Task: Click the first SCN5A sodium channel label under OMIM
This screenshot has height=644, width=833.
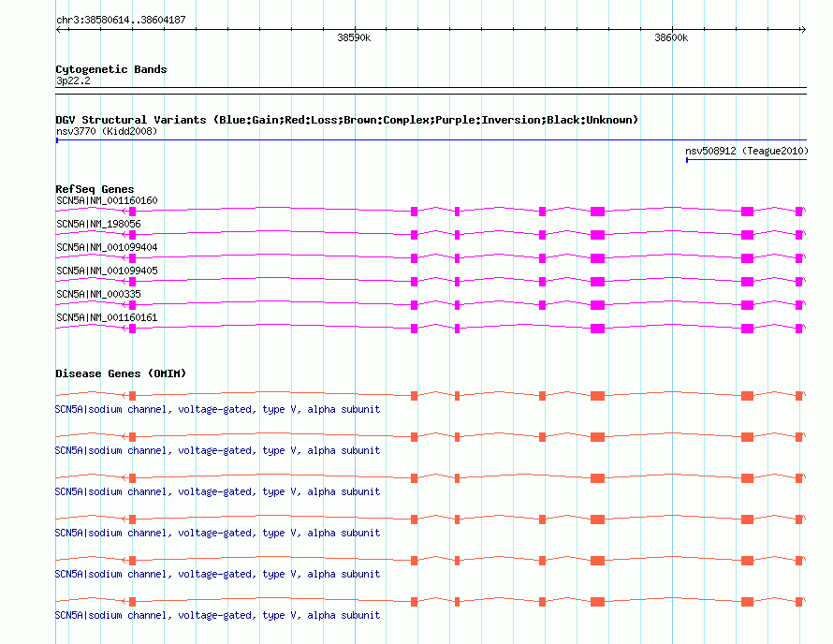Action: click(x=218, y=409)
